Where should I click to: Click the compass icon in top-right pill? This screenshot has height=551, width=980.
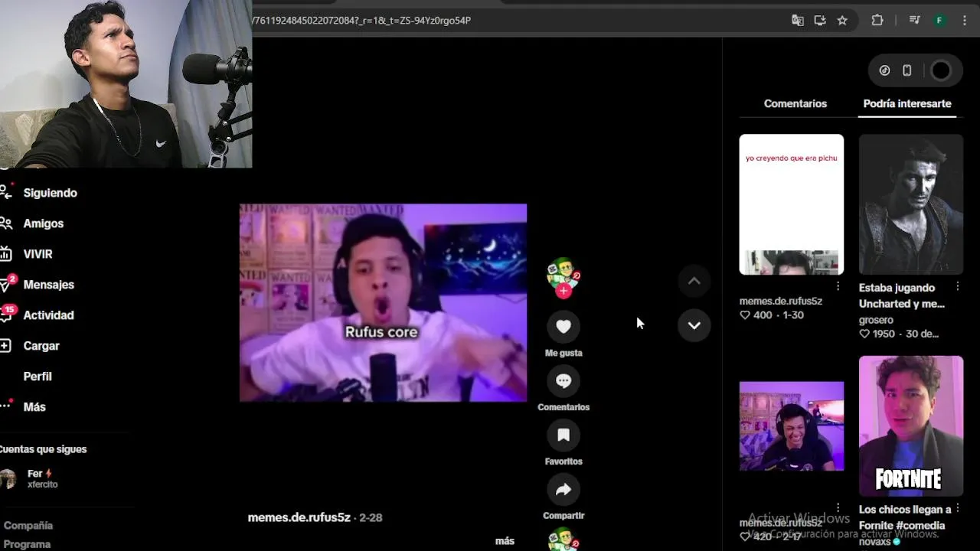click(x=884, y=70)
